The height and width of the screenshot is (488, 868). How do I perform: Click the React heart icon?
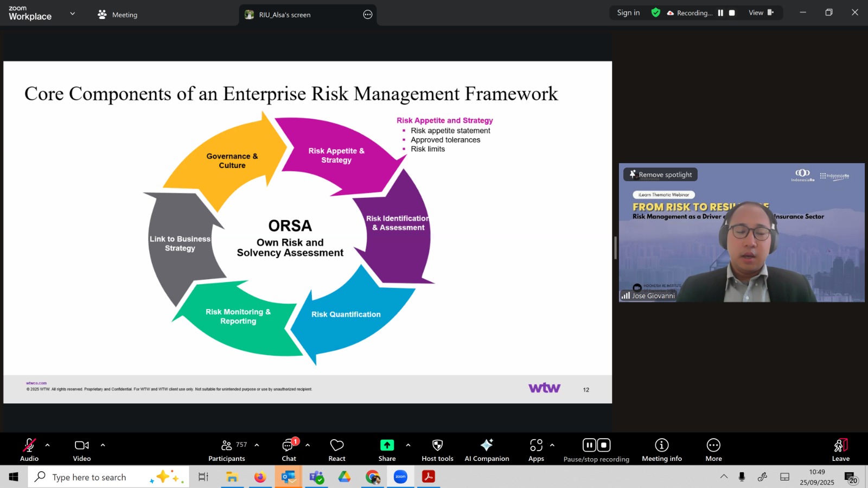(337, 450)
